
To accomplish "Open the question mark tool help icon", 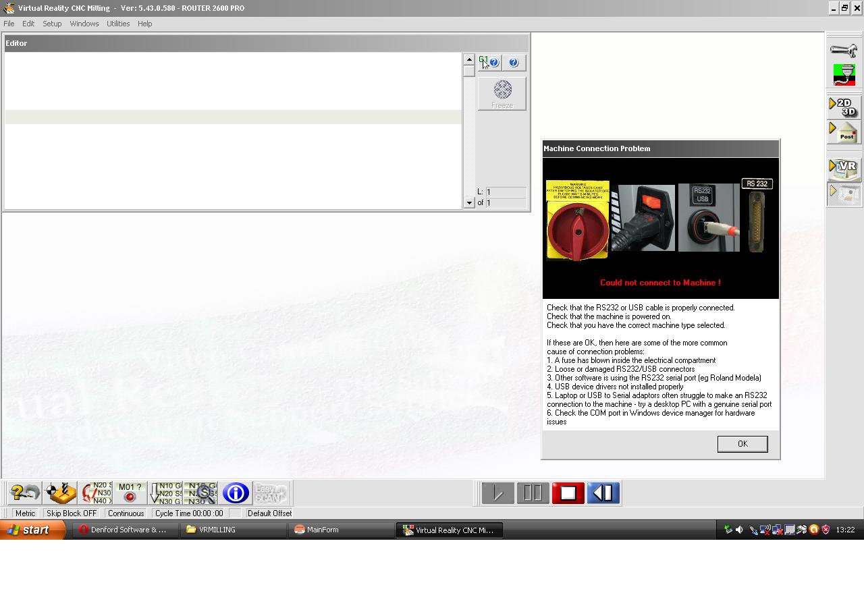I will tap(24, 493).
